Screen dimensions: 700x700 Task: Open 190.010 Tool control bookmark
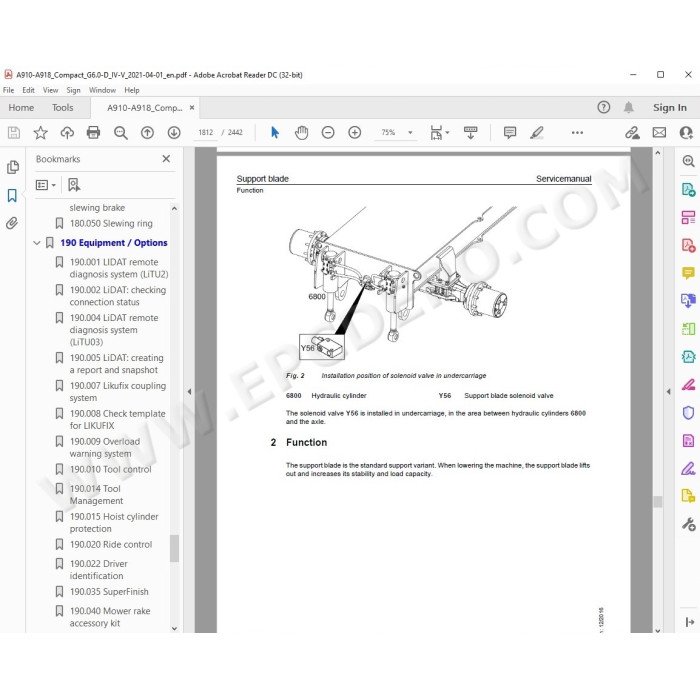110,469
